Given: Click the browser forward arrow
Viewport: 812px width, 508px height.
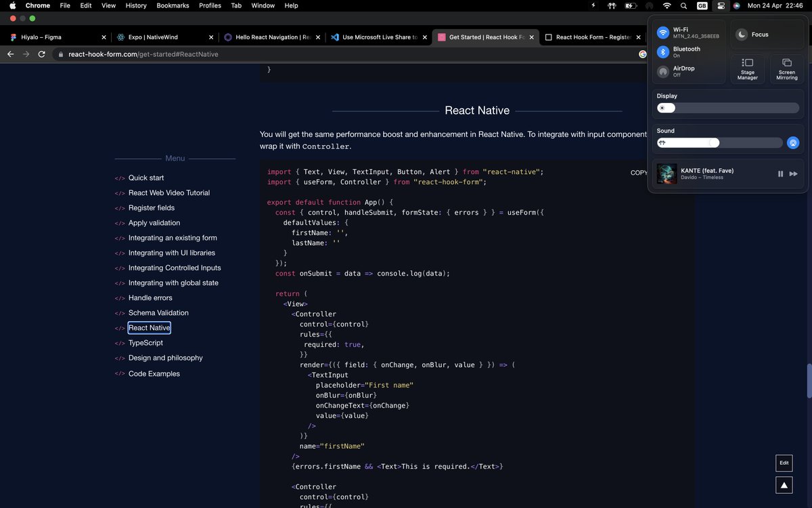Looking at the screenshot, I should pyautogui.click(x=26, y=54).
